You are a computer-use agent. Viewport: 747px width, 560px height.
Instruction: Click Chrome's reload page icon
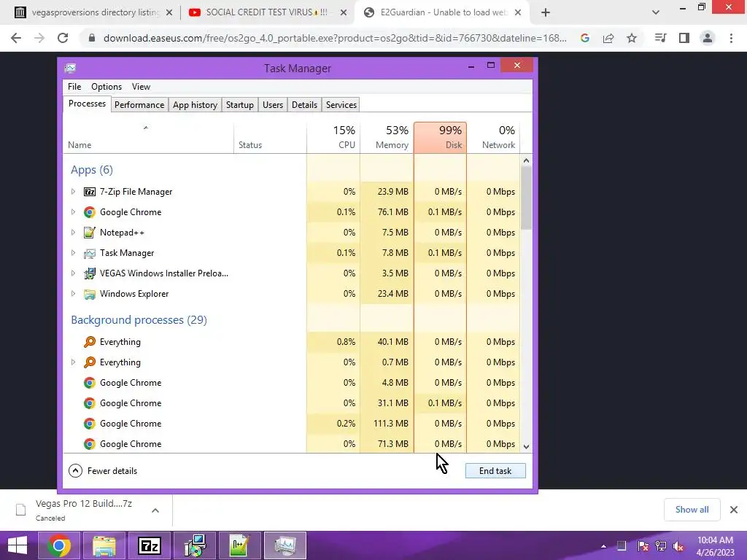[63, 38]
